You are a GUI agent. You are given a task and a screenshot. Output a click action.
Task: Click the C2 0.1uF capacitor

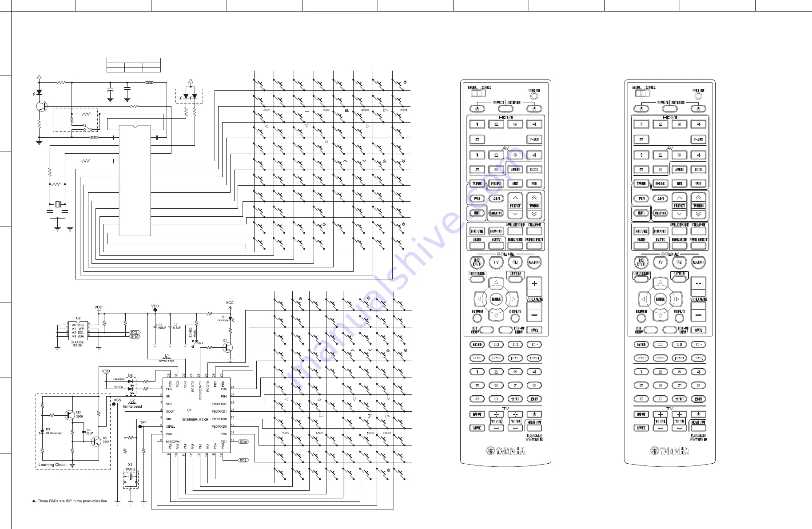coord(170,326)
